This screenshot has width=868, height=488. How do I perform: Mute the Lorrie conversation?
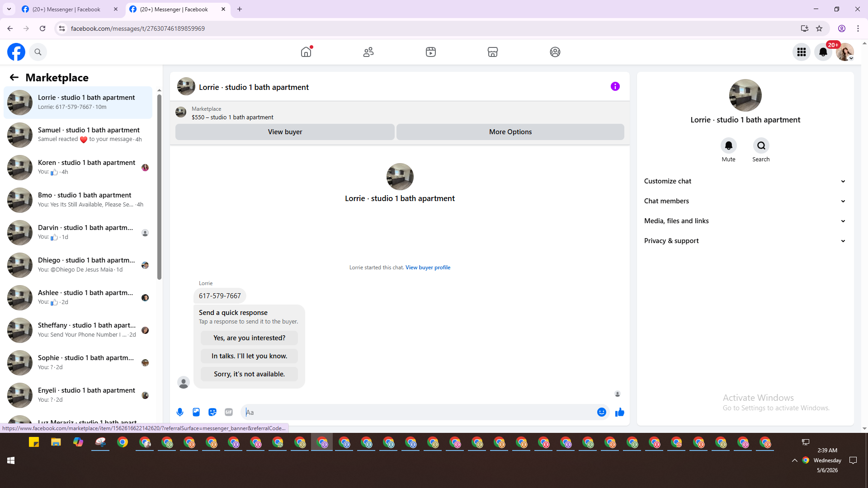729,145
